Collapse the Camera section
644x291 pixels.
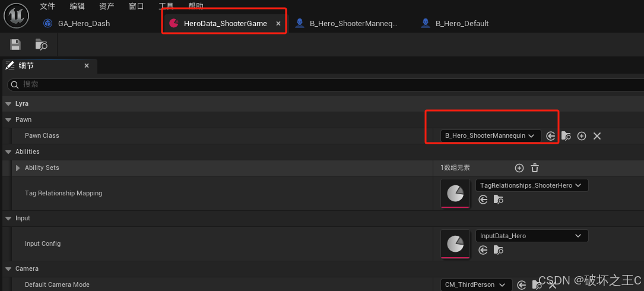pyautogui.click(x=8, y=268)
